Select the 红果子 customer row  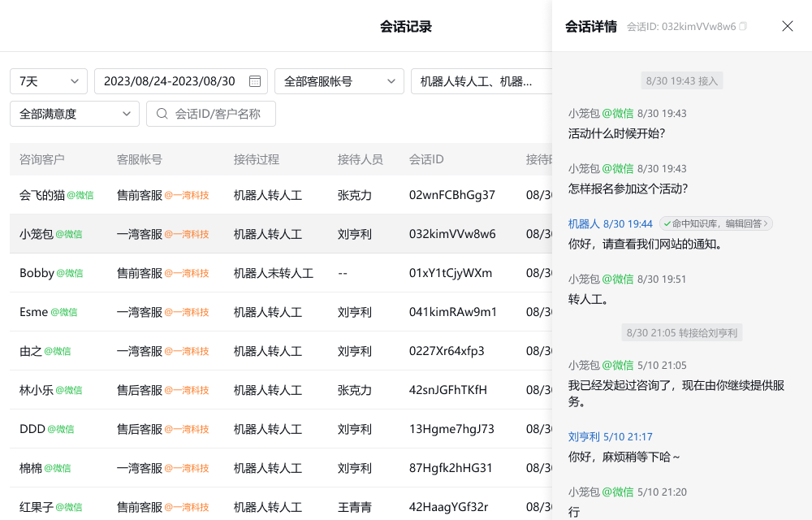coord(37,507)
